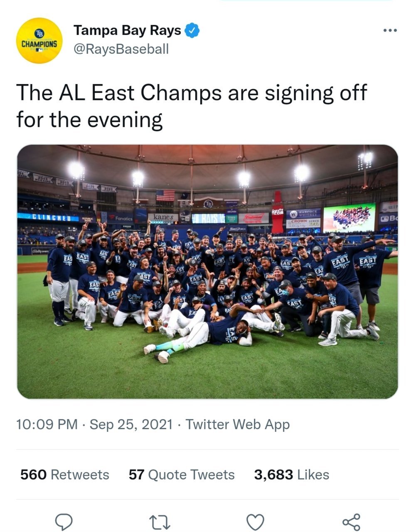Show who gave the 3,683 Likes
The height and width of the screenshot is (532, 414).
pos(291,475)
